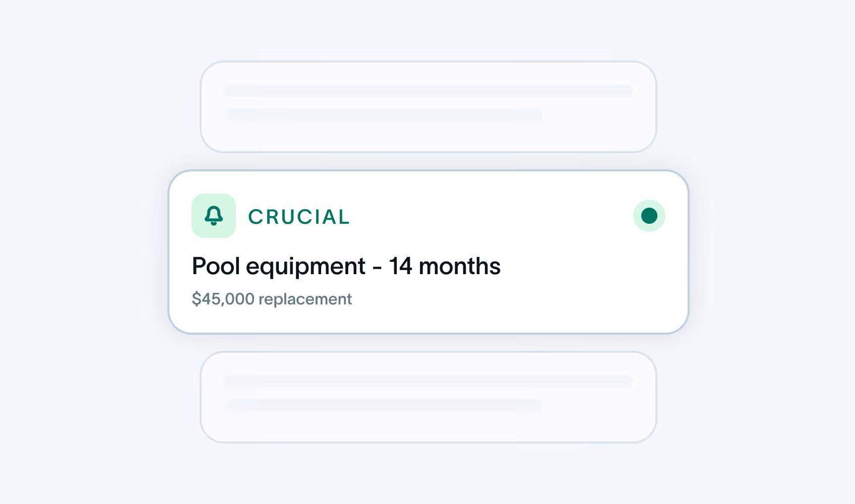Click the empty space right of the alert title

click(585, 266)
